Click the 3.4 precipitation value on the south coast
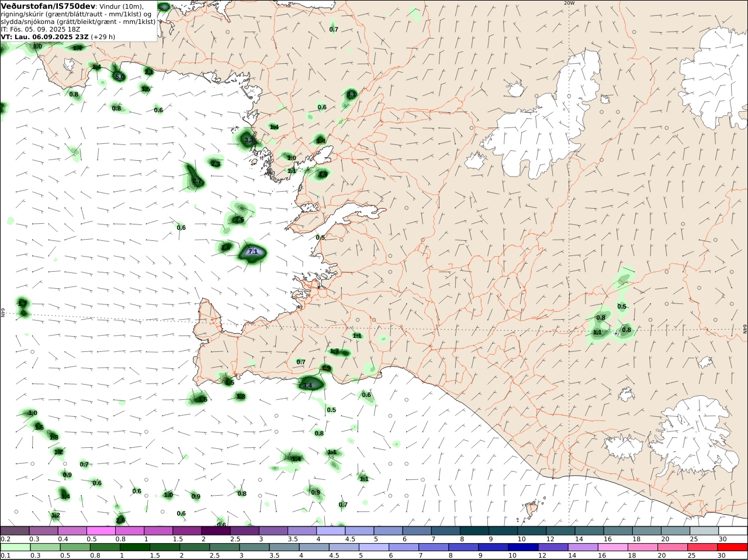 307,385
